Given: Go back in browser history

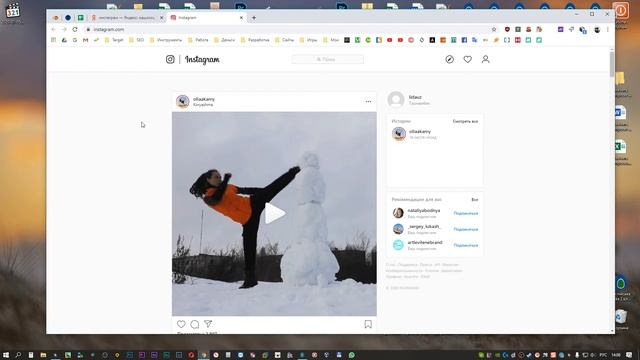Looking at the screenshot, I should pos(53,29).
